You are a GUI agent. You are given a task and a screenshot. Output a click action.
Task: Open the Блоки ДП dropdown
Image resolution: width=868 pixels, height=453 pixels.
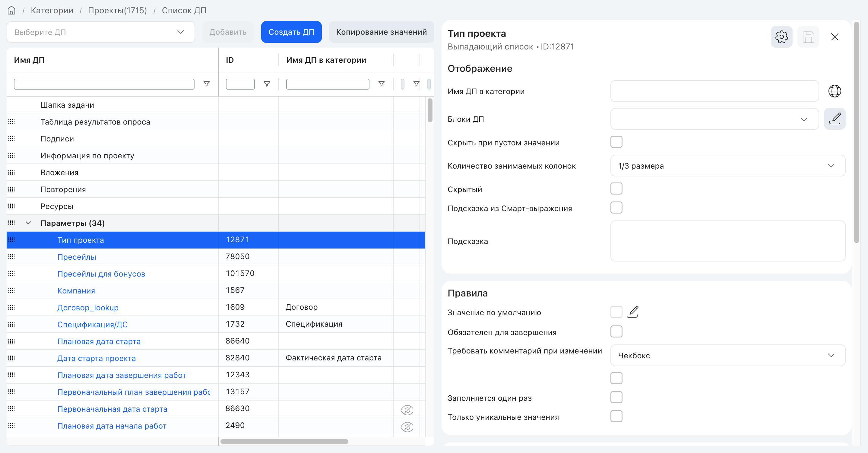tap(714, 119)
